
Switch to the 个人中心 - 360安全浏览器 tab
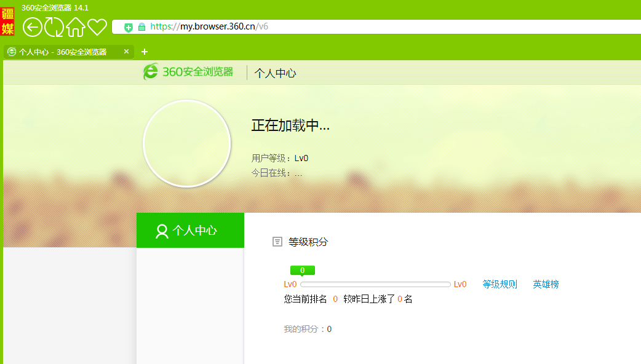tap(69, 52)
